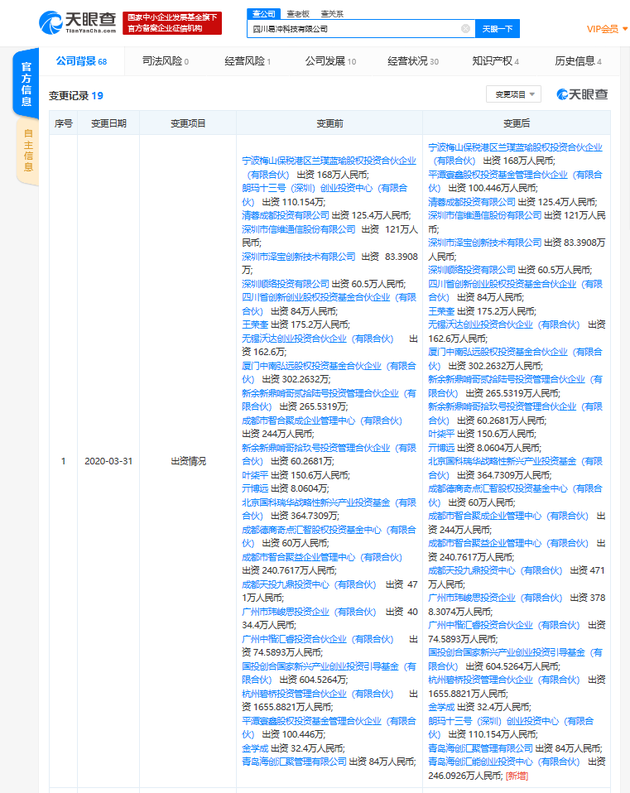The width and height of the screenshot is (630, 793).
Task: Click the 变更日期 column header
Action: [108, 123]
